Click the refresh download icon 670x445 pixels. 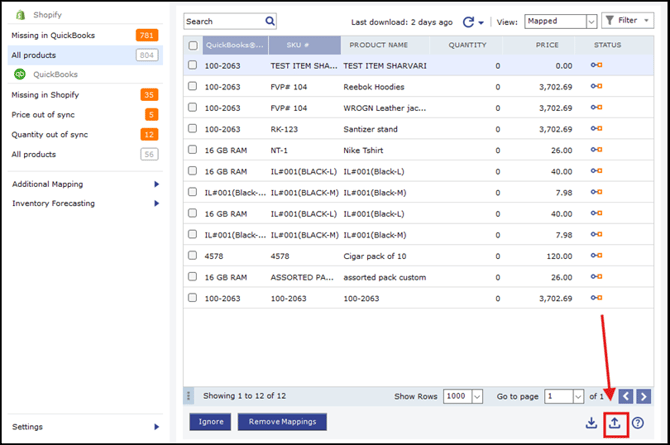click(468, 21)
